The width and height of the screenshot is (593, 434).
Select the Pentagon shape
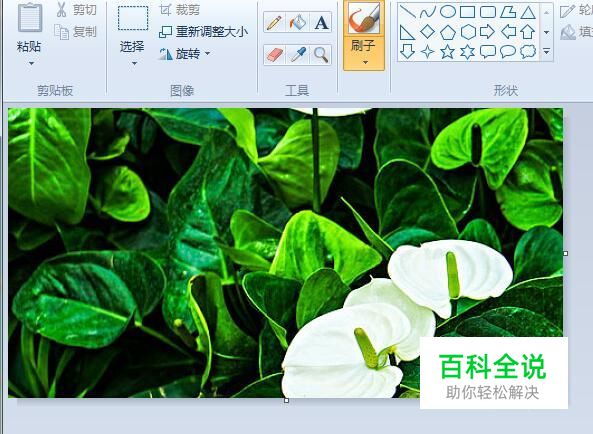point(448,32)
